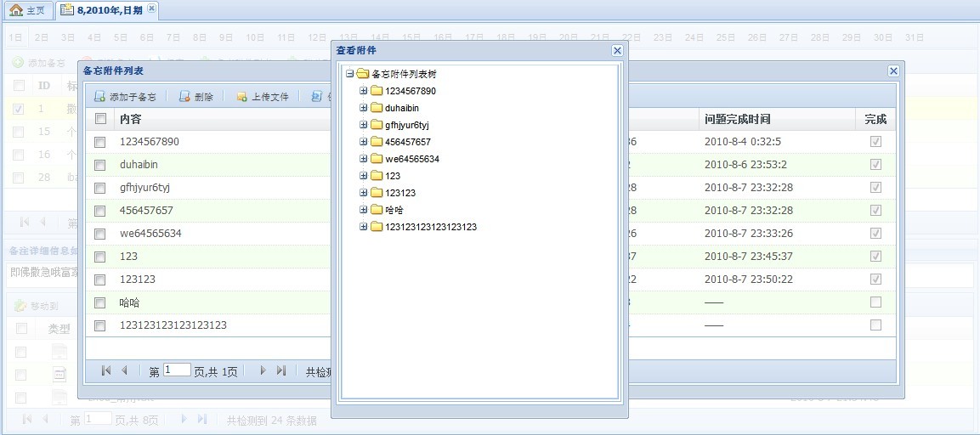Click next page arrow in bottom 8-page pager

click(184, 420)
